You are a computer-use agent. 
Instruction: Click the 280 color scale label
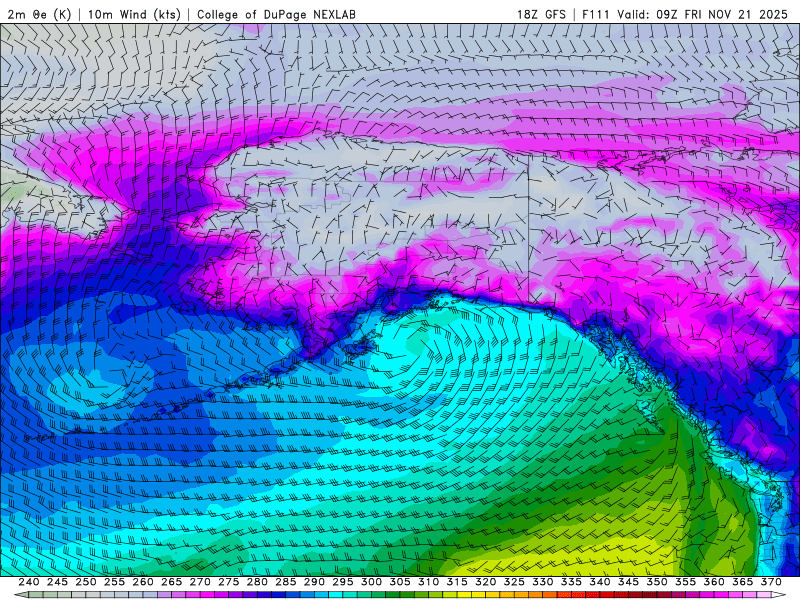point(257,582)
